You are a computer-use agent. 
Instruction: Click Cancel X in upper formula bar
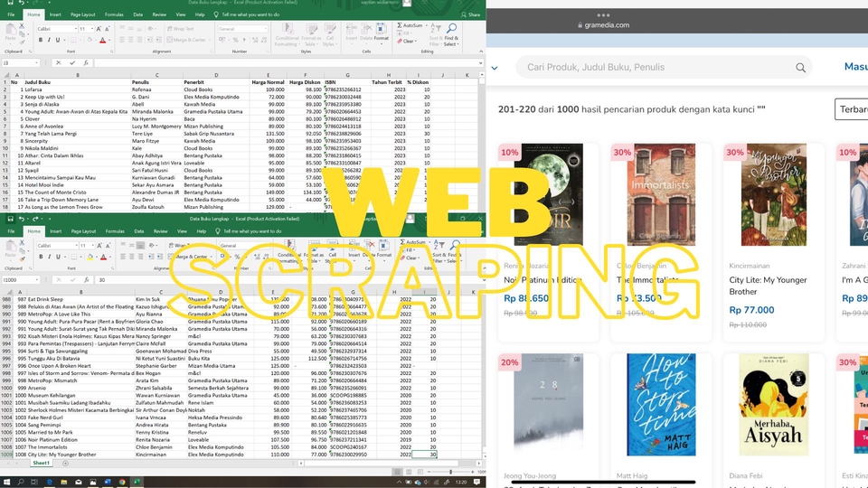pos(59,63)
